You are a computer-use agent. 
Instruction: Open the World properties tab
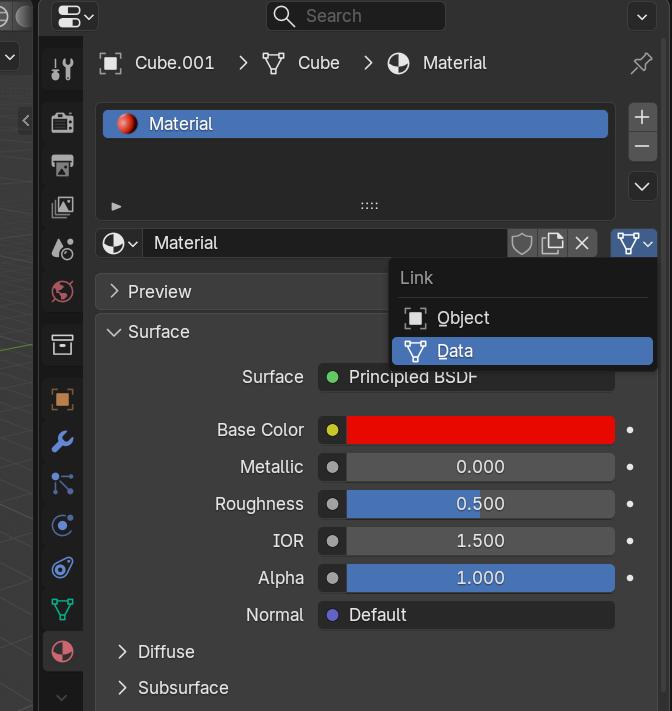pyautogui.click(x=63, y=292)
